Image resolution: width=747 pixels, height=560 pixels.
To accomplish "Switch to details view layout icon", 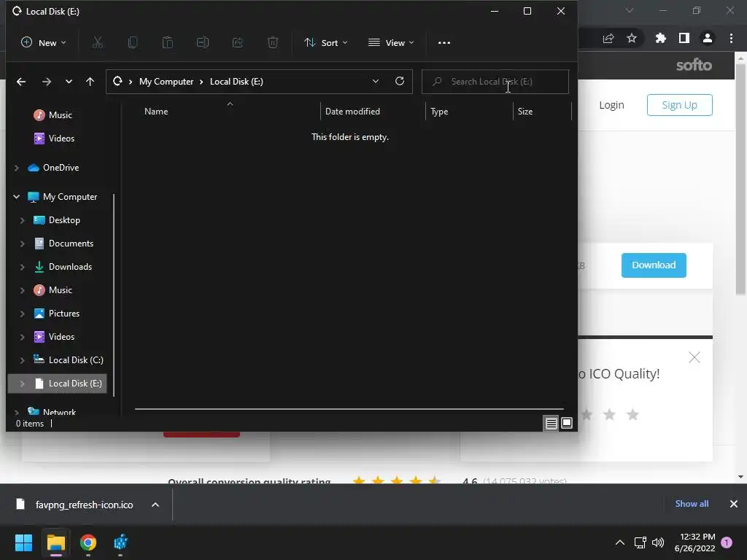I will click(551, 423).
